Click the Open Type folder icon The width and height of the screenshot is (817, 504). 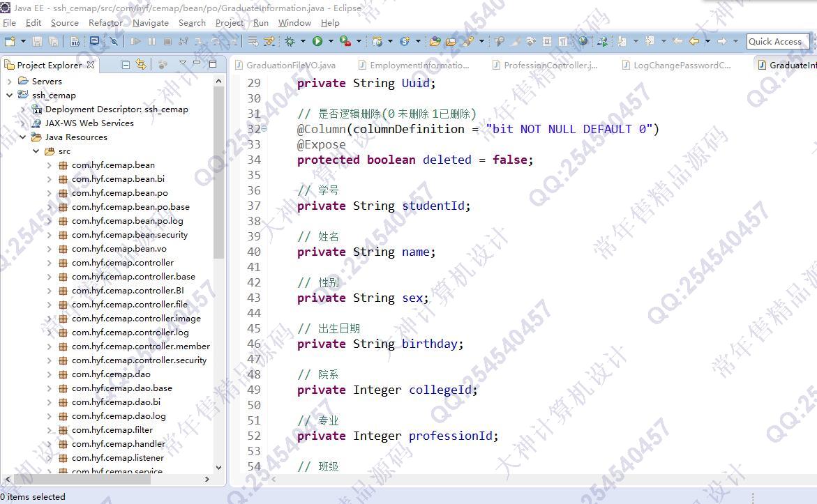(435, 41)
